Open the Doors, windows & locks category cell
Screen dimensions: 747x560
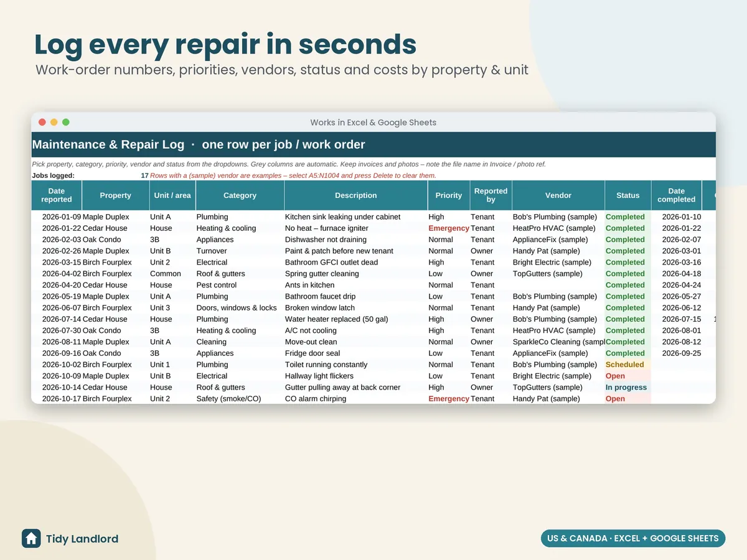tap(240, 308)
